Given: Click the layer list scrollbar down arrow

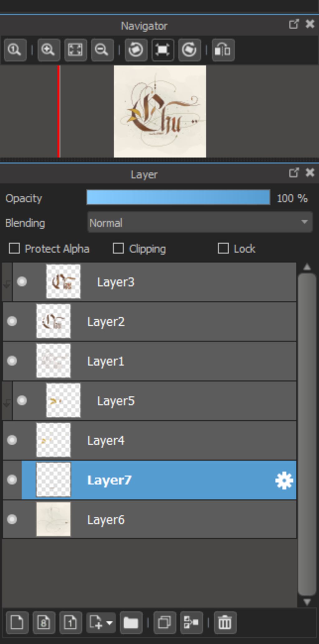Looking at the screenshot, I should click(307, 601).
